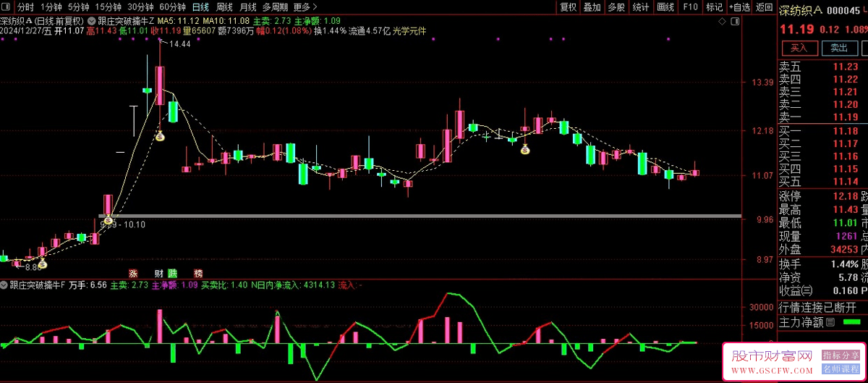
Task: Switch to 30分钟 period
Action: 140,7
